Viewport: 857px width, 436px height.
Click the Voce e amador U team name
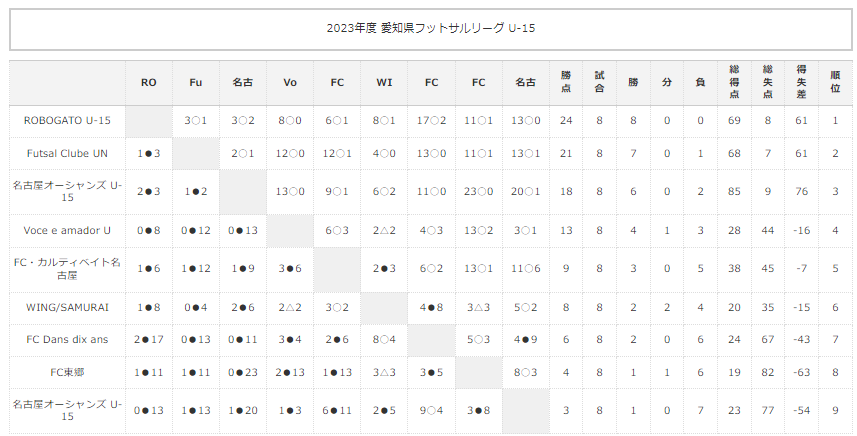[67, 231]
